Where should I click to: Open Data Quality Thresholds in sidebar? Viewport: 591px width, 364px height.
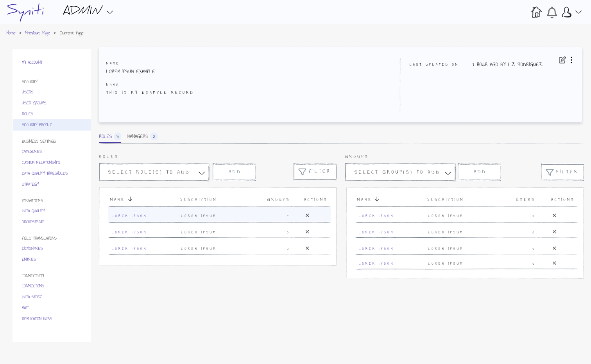(x=45, y=173)
